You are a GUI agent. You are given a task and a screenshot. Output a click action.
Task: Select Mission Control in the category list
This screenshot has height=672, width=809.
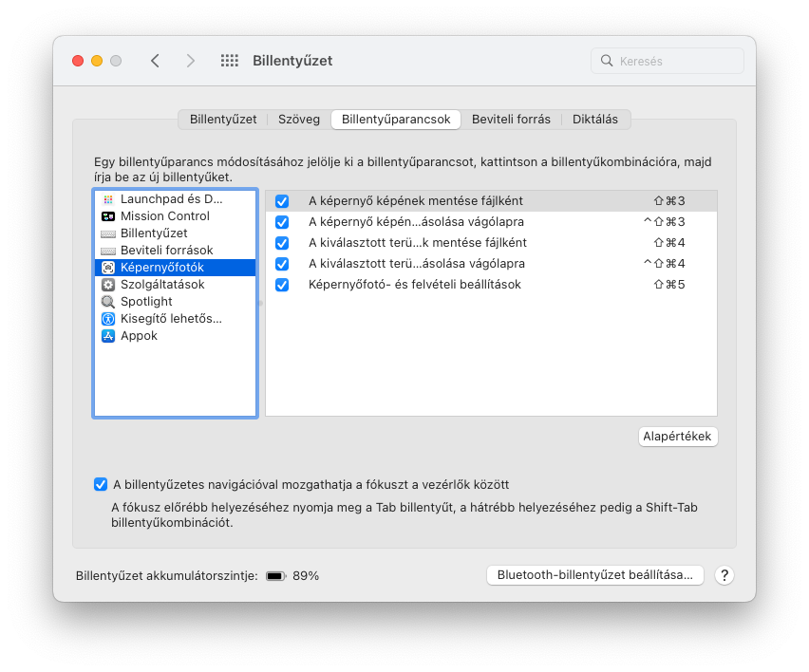[175, 216]
